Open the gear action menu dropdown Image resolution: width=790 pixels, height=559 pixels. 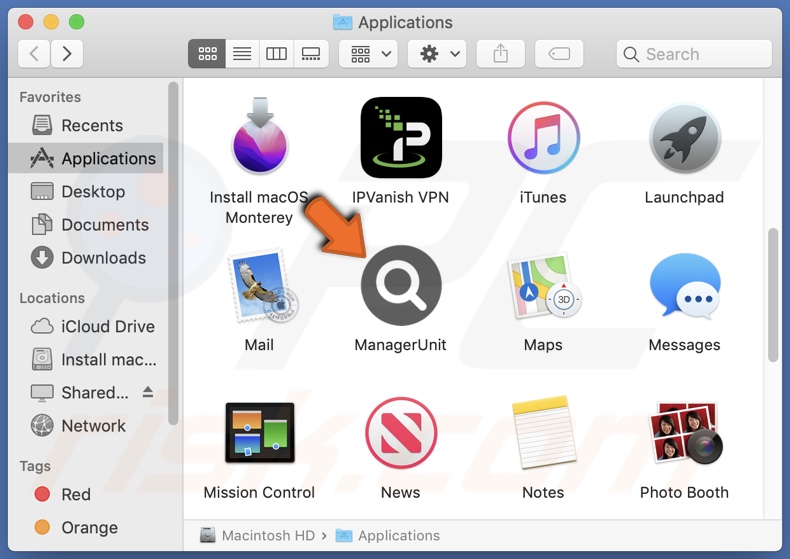(x=437, y=53)
